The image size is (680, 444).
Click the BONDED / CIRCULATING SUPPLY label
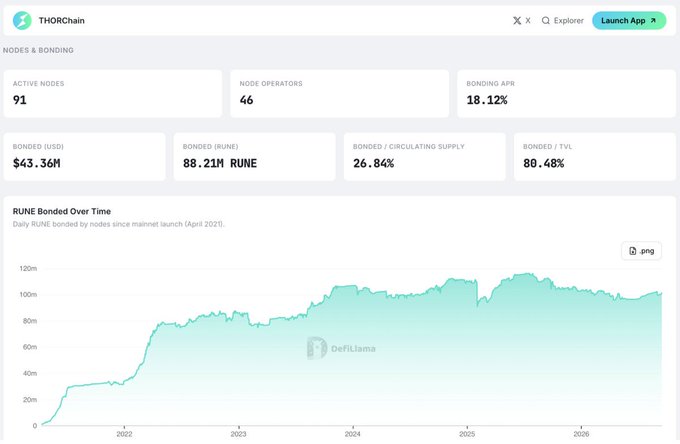click(x=409, y=147)
